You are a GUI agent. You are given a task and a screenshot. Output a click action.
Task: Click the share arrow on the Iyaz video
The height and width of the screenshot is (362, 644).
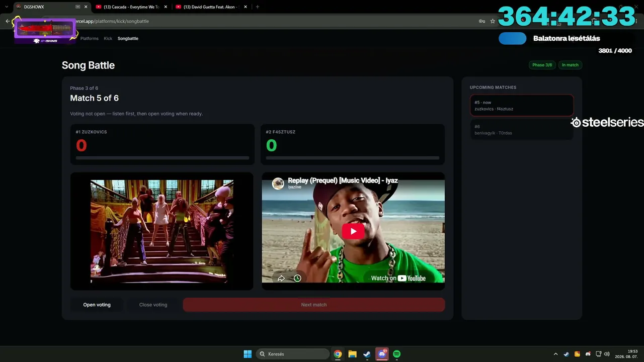point(281,278)
